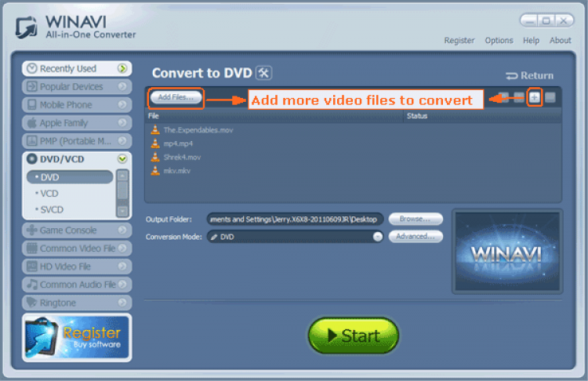Click the music note icon of Common Audio File
588x381 pixels.
click(x=32, y=285)
